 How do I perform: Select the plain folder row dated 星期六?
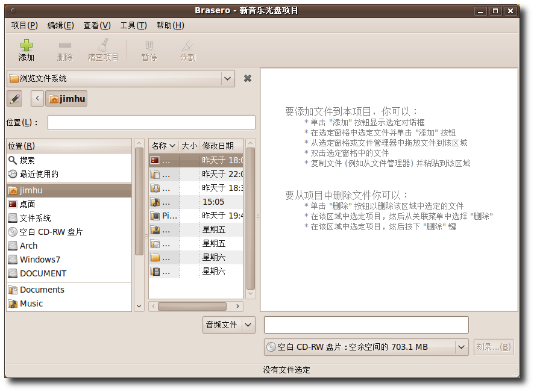point(196,258)
